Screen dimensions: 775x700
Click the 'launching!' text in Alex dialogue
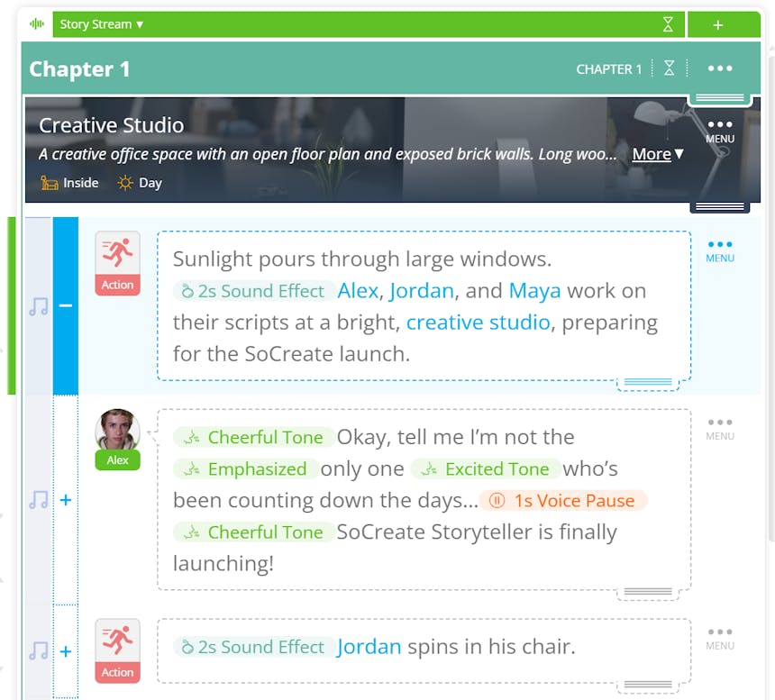[223, 564]
